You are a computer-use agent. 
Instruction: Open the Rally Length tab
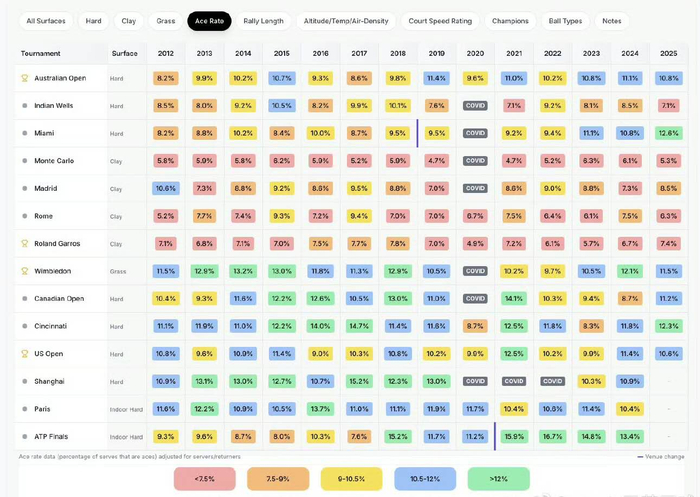point(263,21)
